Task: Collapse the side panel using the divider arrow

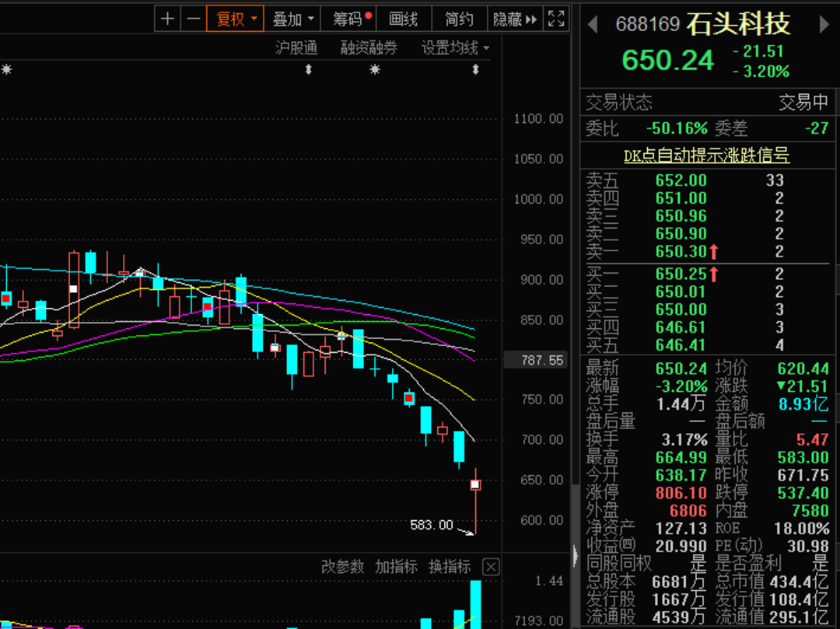Action: 576,555
